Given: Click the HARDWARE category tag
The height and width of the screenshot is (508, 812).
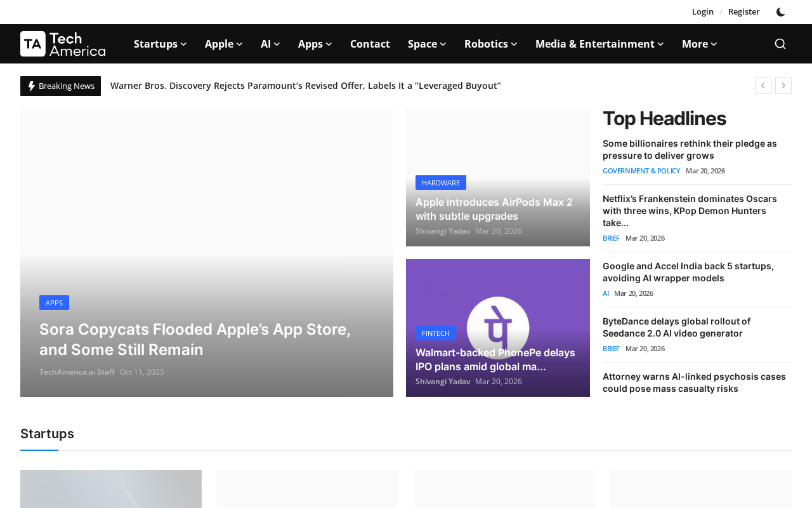Looking at the screenshot, I should click(441, 183).
